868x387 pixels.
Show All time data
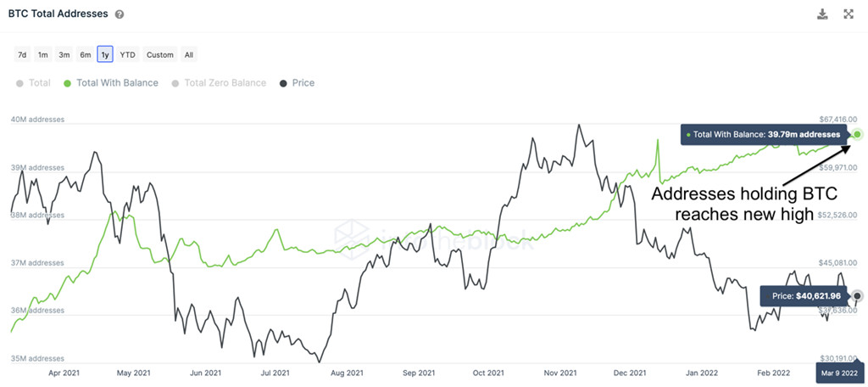[189, 54]
